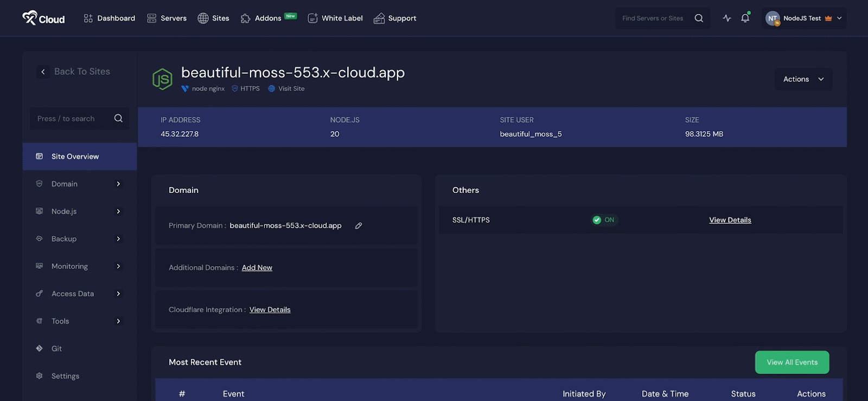Expand the Access Data sidebar chevron
Screen dimensions: 868x401
118,294
